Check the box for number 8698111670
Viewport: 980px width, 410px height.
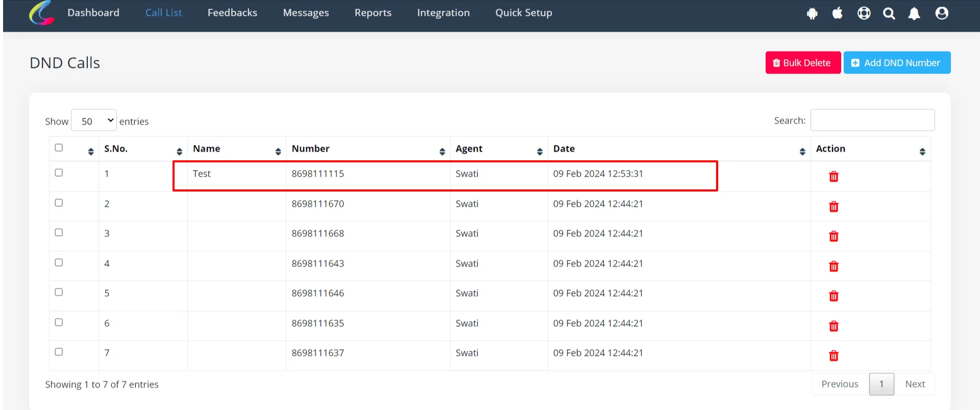[x=59, y=203]
